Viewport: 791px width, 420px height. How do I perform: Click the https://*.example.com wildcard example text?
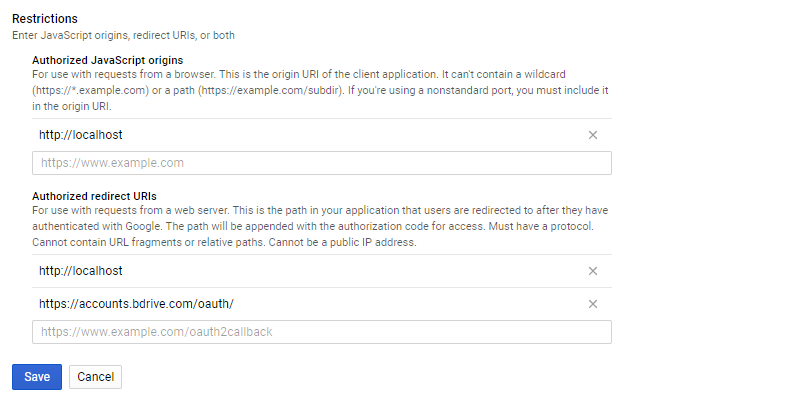point(91,91)
